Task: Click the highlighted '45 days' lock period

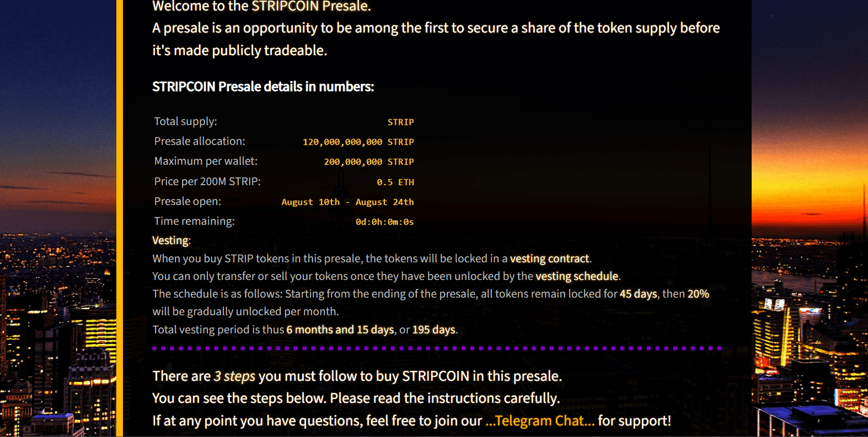Action: [638, 294]
